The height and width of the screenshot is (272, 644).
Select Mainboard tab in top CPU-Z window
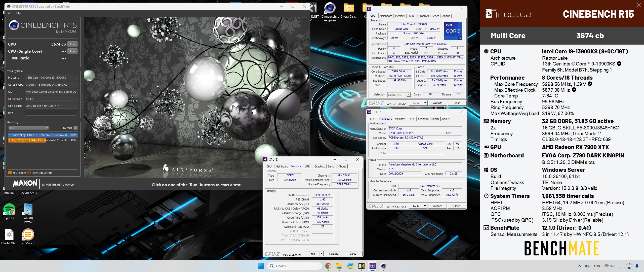point(386,16)
